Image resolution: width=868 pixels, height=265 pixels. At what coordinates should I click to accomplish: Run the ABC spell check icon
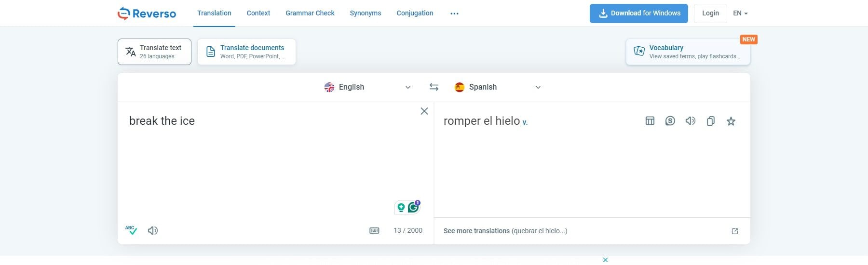tap(131, 230)
